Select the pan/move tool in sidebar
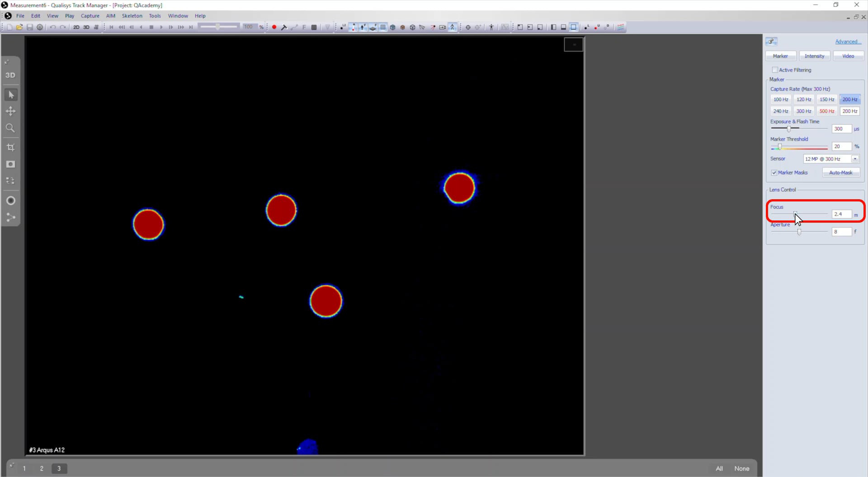 [x=10, y=111]
